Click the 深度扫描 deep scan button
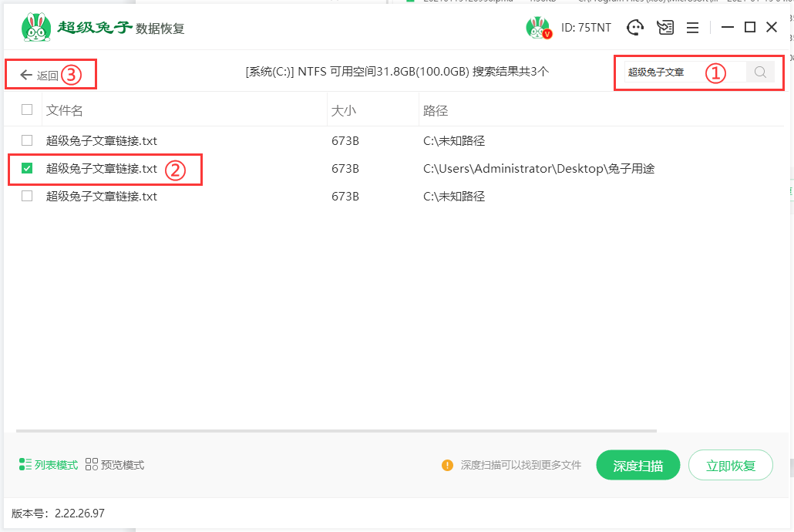794x532 pixels. coord(638,466)
